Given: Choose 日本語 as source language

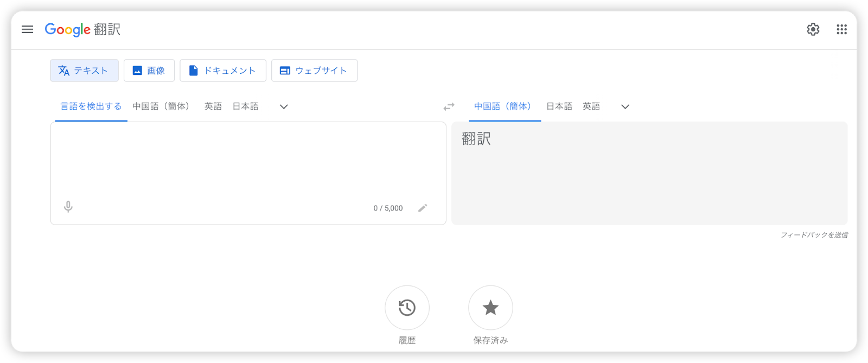Looking at the screenshot, I should tap(245, 106).
